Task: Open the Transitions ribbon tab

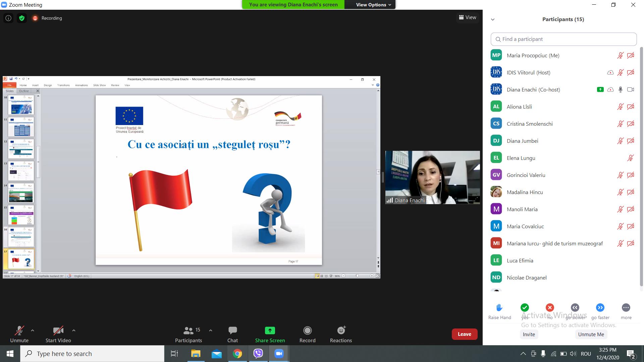Action: click(63, 85)
